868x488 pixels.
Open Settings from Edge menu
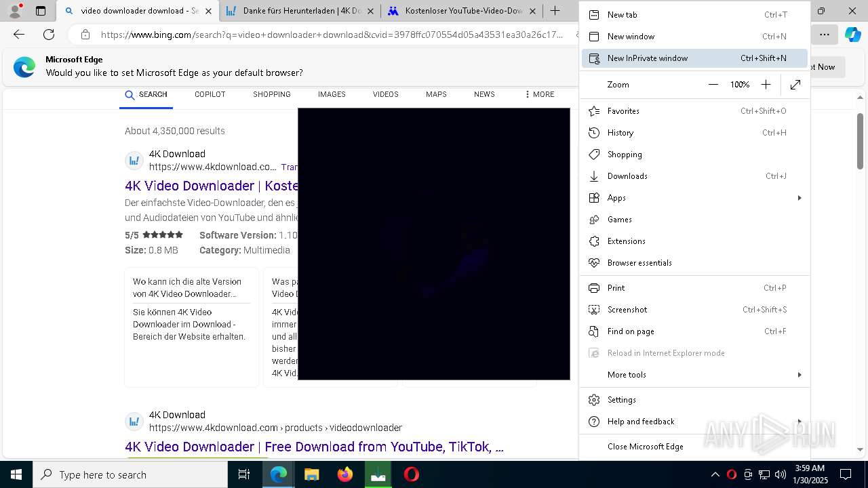coord(694,400)
